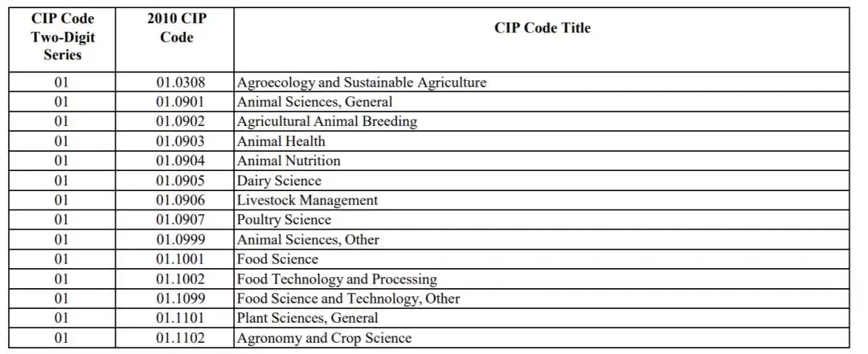The image size is (868, 354).
Task: Select the "2010 CIP Code" header cell
Action: coord(176,28)
